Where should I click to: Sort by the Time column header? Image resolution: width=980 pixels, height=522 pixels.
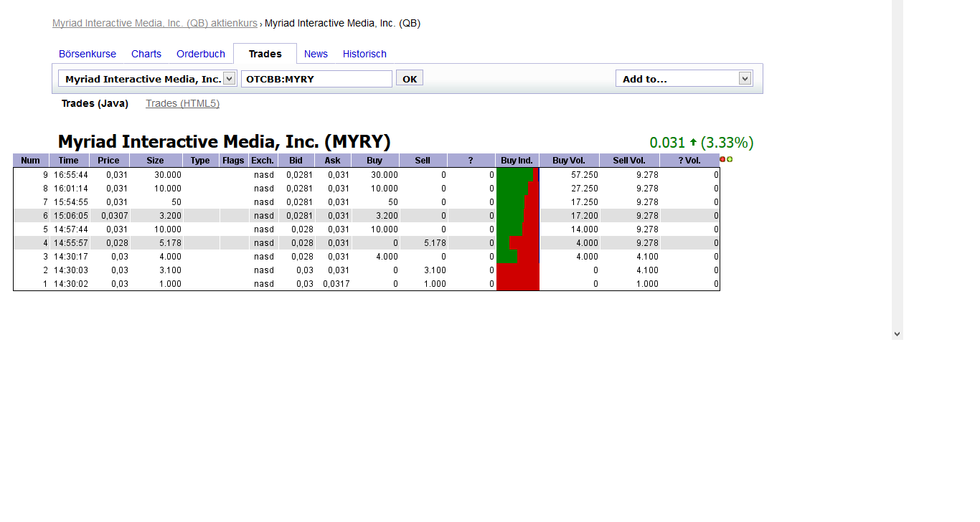[69, 161]
